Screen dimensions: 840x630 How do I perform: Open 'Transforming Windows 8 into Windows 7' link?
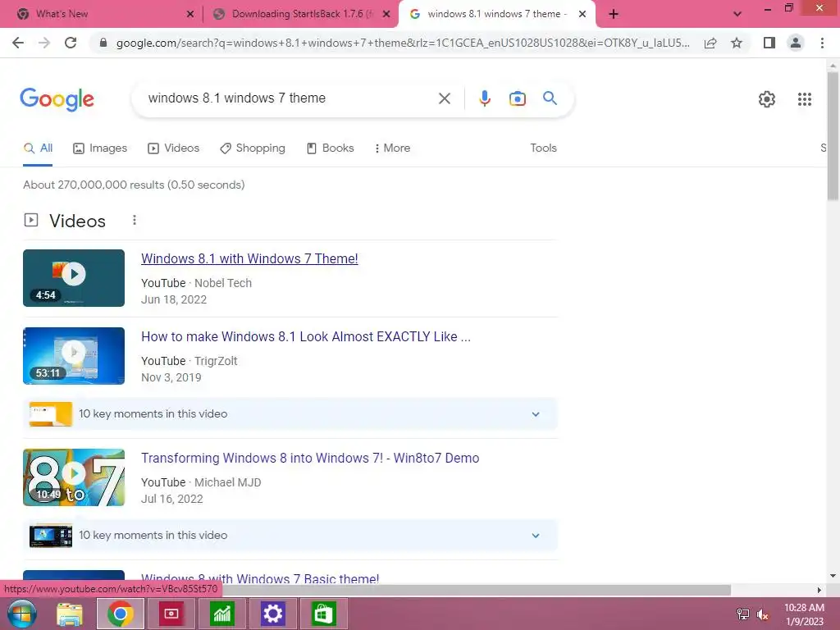pos(310,459)
